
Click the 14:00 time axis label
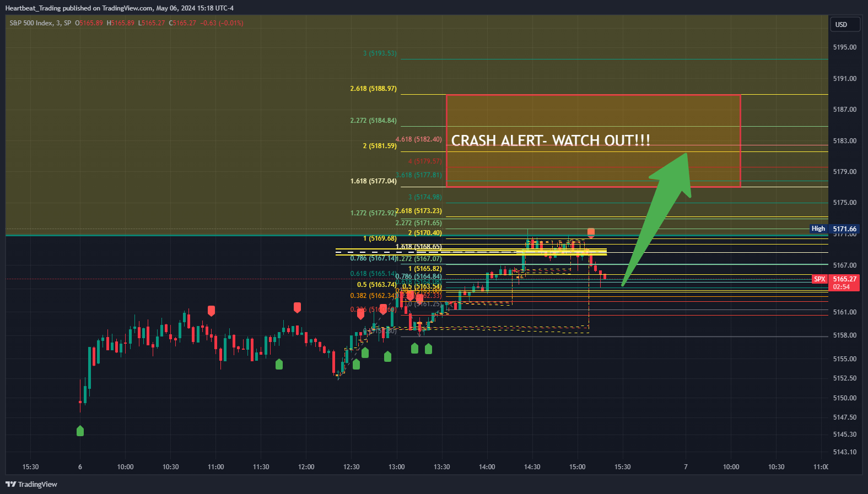pyautogui.click(x=487, y=467)
